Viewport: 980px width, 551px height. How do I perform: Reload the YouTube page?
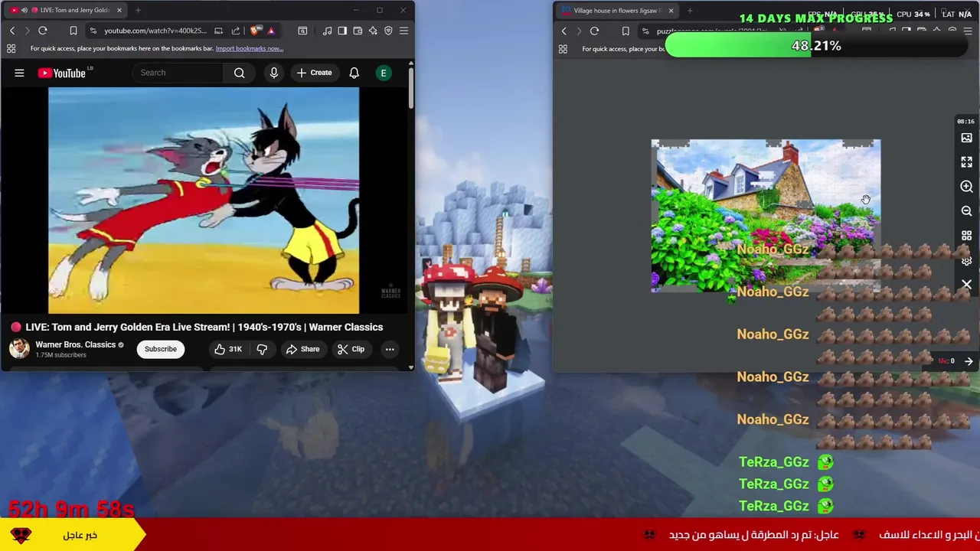tap(43, 31)
